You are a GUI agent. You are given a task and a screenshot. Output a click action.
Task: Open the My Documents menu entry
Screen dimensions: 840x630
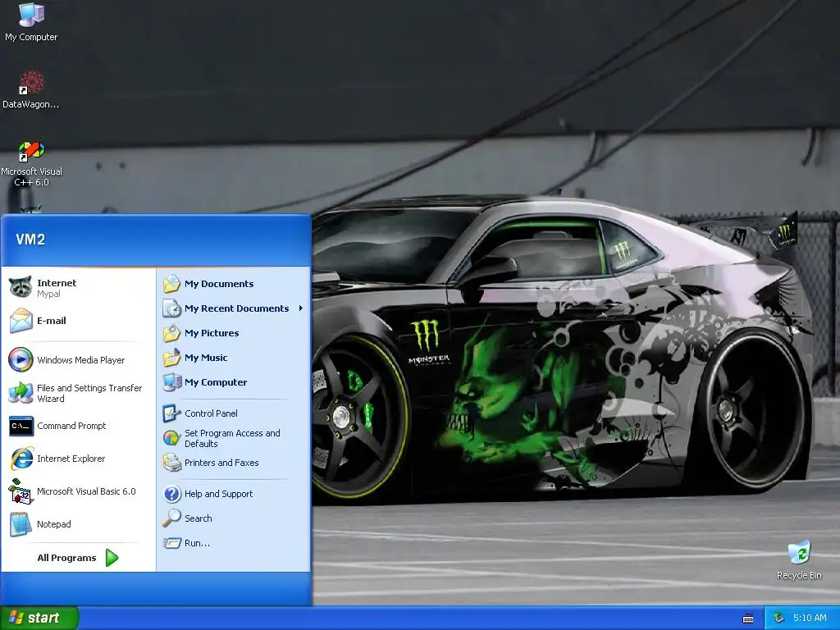[233, 284]
